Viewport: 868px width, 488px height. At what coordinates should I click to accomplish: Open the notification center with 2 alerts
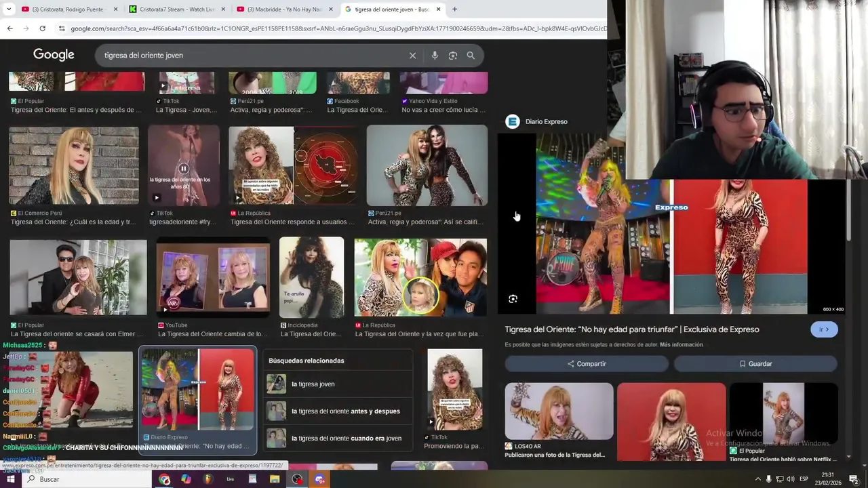point(854,479)
